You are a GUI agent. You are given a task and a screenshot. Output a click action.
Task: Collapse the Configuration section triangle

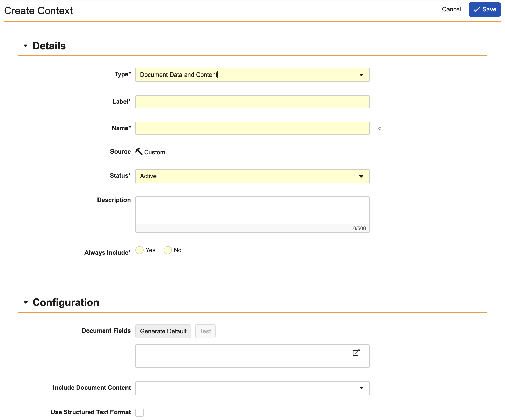pos(26,303)
